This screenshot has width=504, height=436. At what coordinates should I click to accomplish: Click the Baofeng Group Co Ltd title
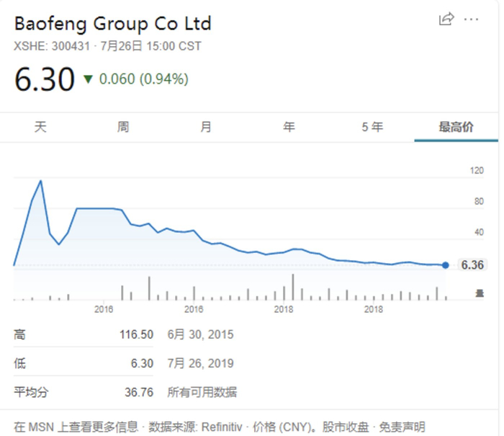[113, 24]
